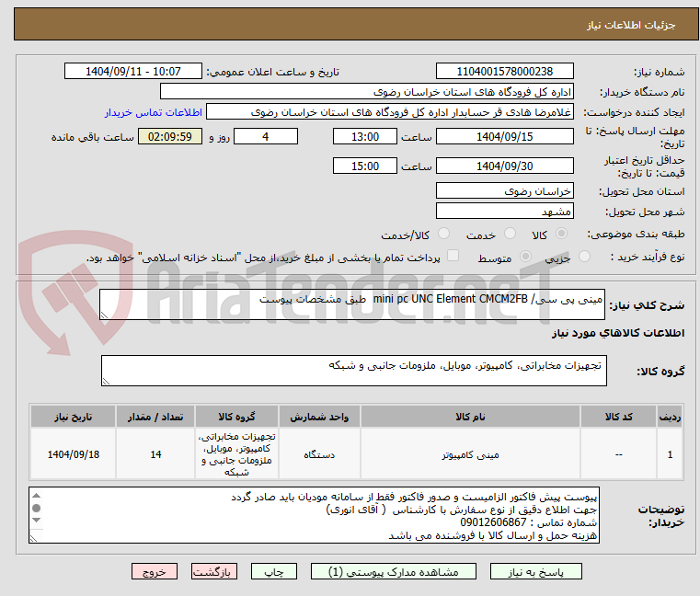Open مشاهده مدارک پیوستی (1) attachments
This screenshot has width=700, height=596.
tap(394, 571)
